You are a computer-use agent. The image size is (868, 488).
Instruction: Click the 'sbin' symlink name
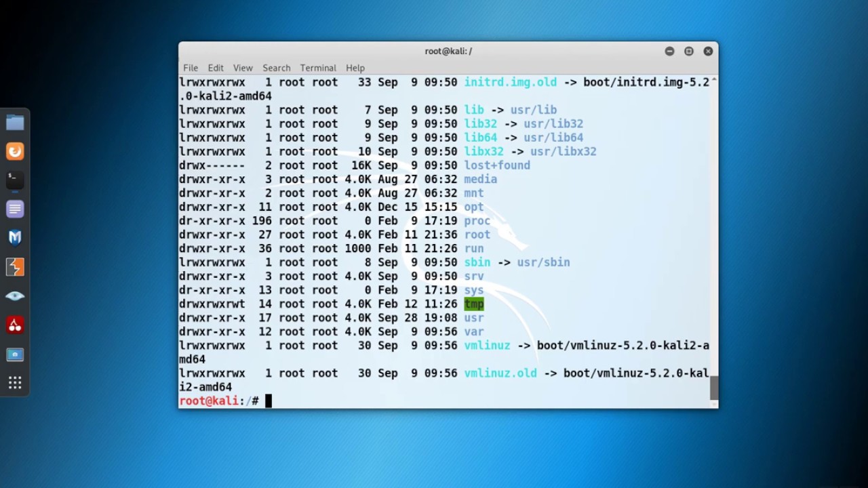pos(477,262)
